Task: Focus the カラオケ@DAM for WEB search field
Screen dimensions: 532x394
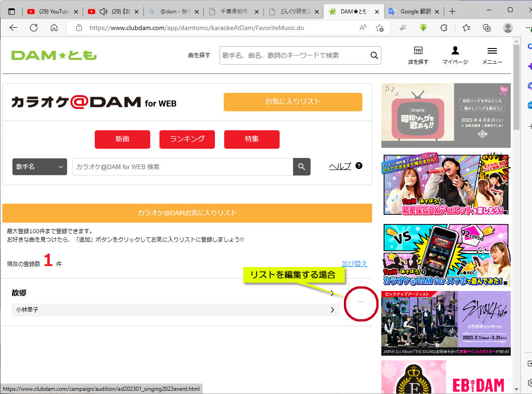Action: click(x=183, y=166)
